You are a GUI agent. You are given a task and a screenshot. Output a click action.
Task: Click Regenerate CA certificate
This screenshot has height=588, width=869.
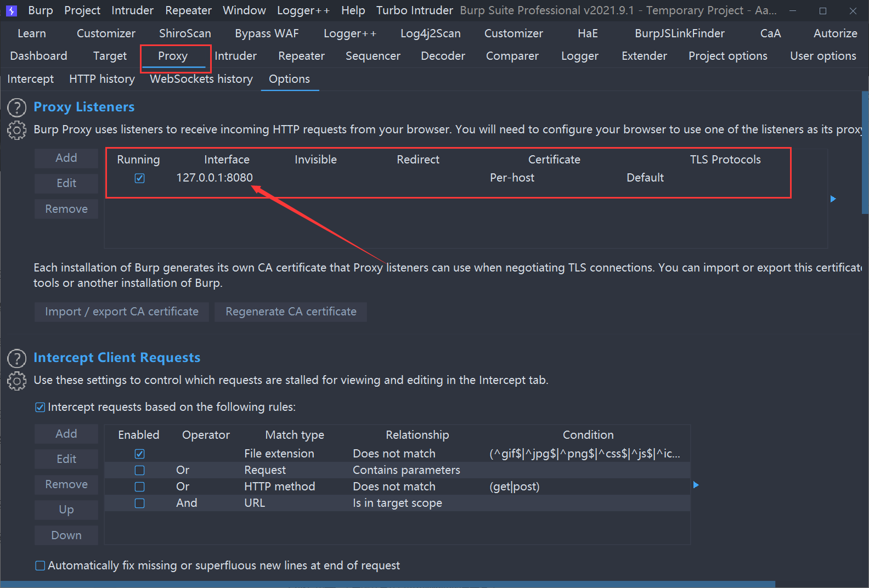click(291, 312)
